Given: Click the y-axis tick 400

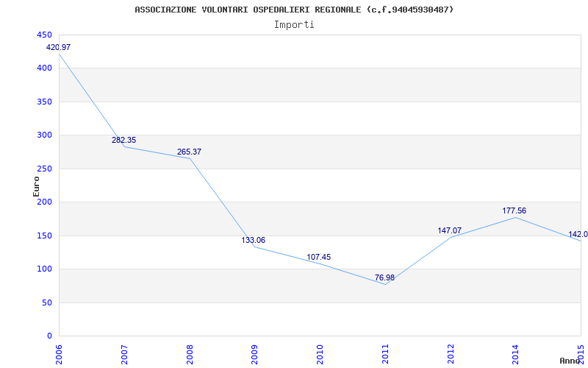Looking at the screenshot, I should coord(44,68).
